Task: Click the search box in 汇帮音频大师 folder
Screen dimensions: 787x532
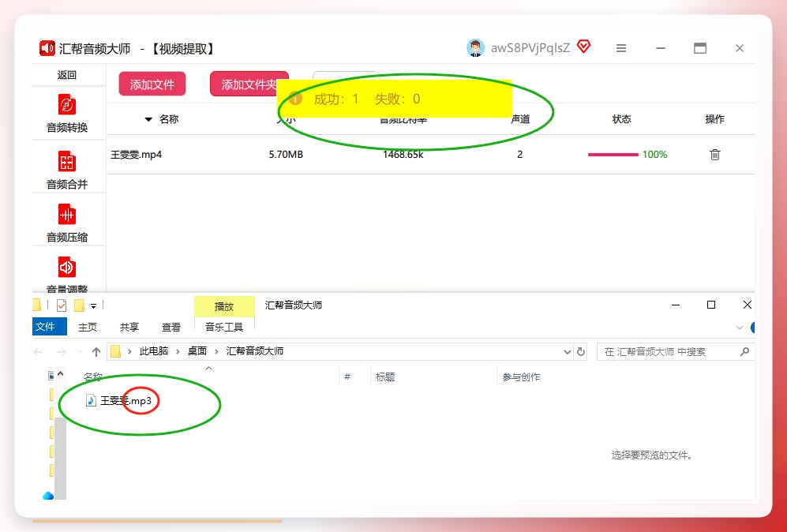Action: (x=676, y=351)
